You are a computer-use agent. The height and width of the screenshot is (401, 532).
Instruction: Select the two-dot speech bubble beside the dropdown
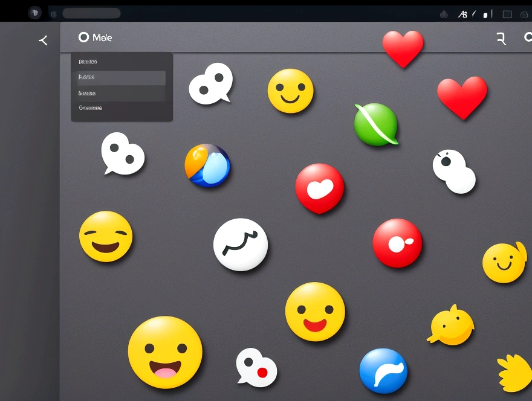tap(211, 83)
